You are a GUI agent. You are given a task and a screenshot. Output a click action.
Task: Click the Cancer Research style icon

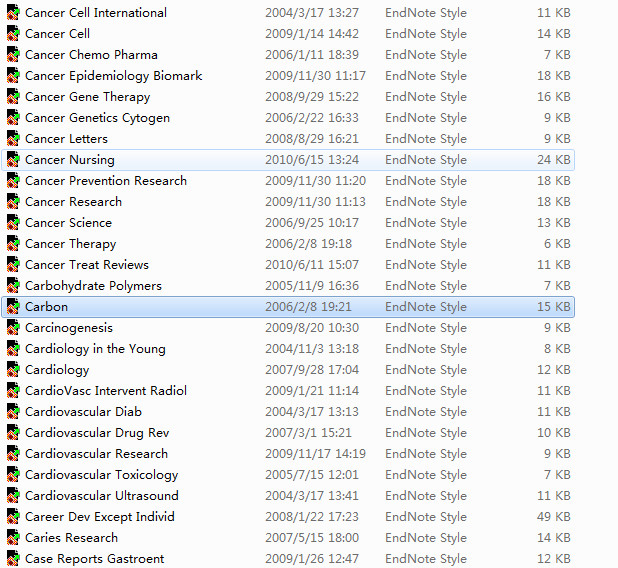(13, 201)
